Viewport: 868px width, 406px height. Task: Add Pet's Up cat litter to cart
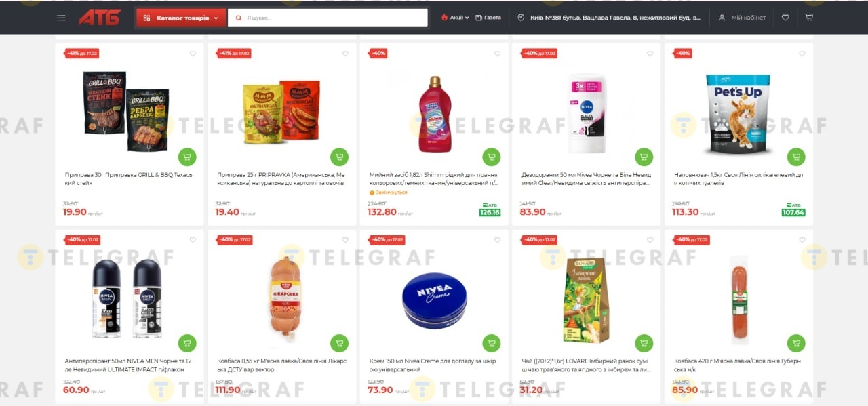coord(797,157)
